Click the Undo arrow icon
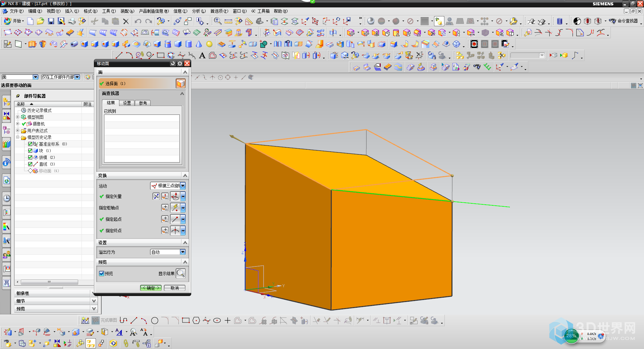 click(138, 21)
